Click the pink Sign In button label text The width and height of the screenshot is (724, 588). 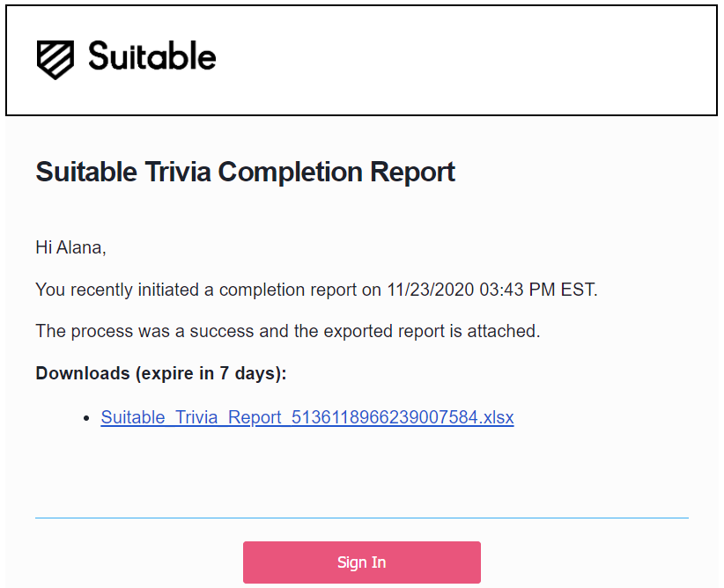click(x=361, y=562)
